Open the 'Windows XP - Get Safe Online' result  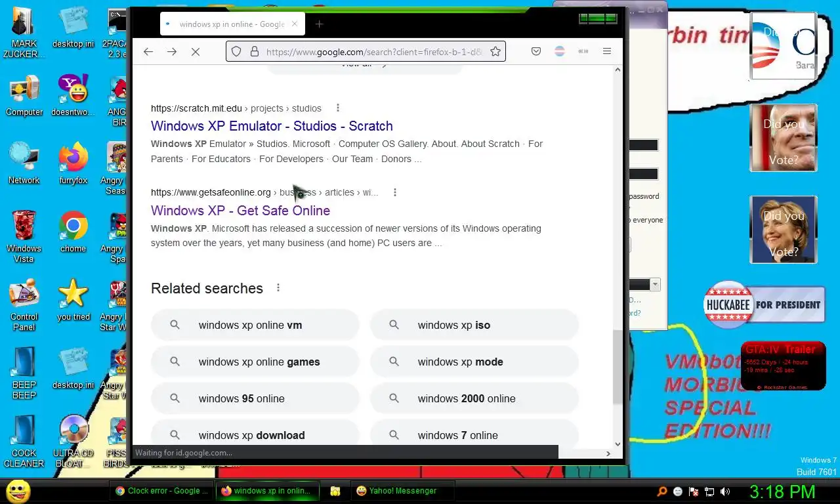pyautogui.click(x=240, y=211)
